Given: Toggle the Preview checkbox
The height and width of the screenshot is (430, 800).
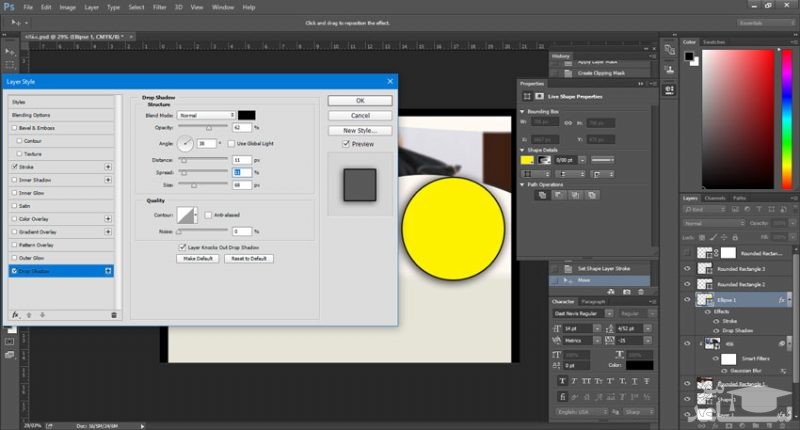Looking at the screenshot, I should click(346, 144).
